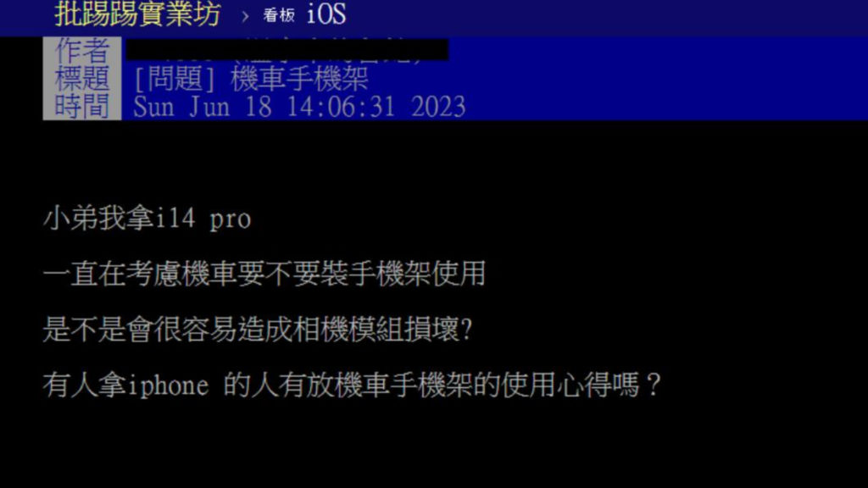This screenshot has height=488, width=868.
Task: Click the post title 機車手機架
Action: (x=299, y=79)
